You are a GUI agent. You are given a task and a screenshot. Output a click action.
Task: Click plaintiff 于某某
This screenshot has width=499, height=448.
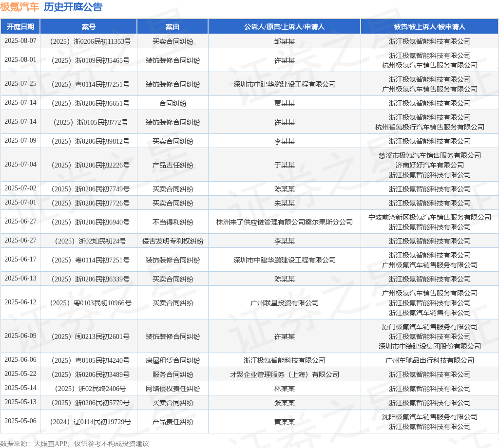point(285,166)
